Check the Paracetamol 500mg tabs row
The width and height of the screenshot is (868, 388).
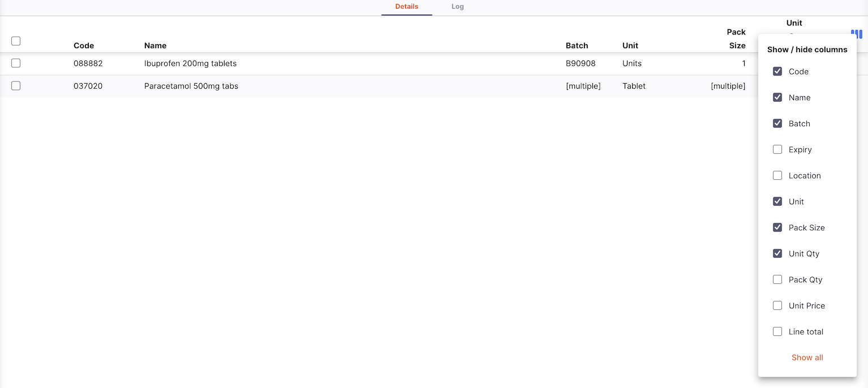pyautogui.click(x=16, y=86)
